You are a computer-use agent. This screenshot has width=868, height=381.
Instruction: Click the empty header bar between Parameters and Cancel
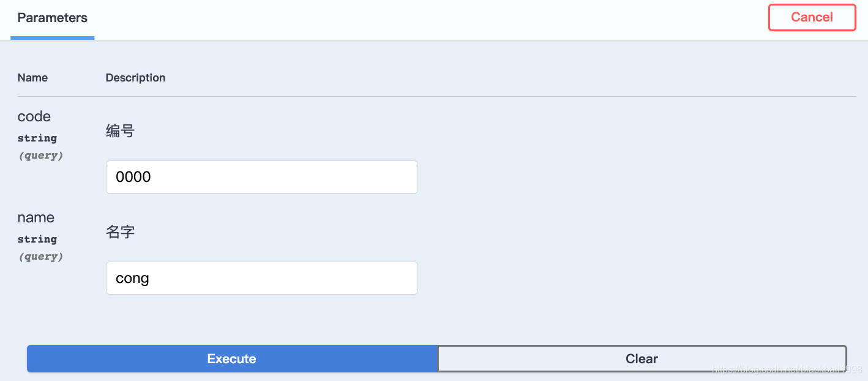click(x=431, y=18)
